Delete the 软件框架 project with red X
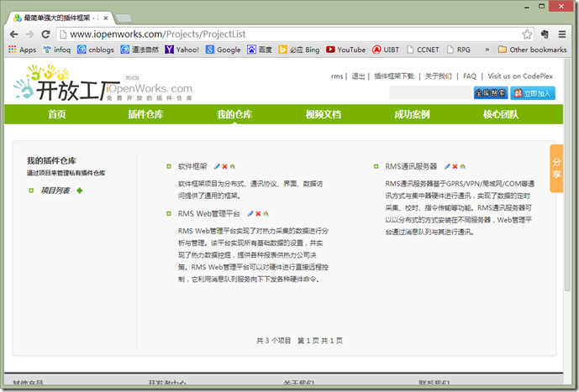 click(x=224, y=167)
